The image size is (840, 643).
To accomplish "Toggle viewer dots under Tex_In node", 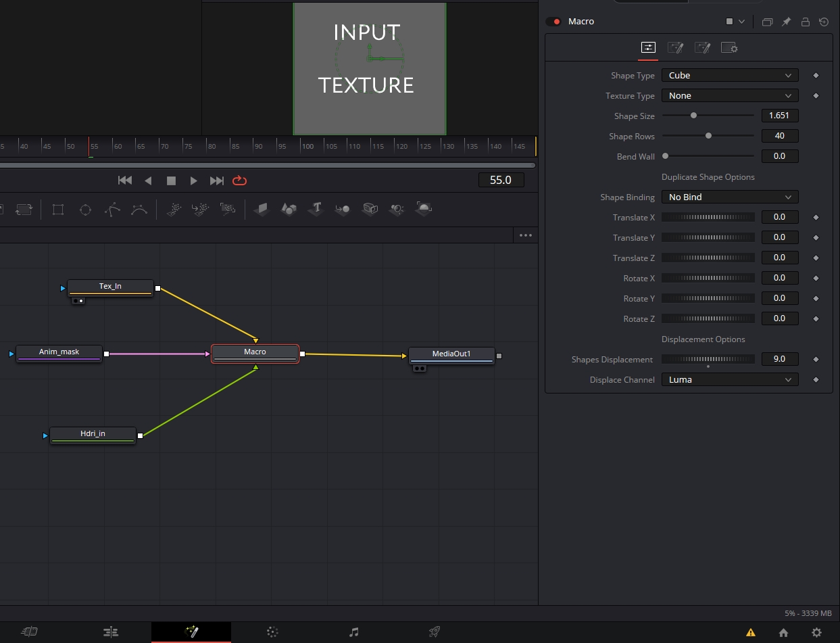I will coord(78,300).
